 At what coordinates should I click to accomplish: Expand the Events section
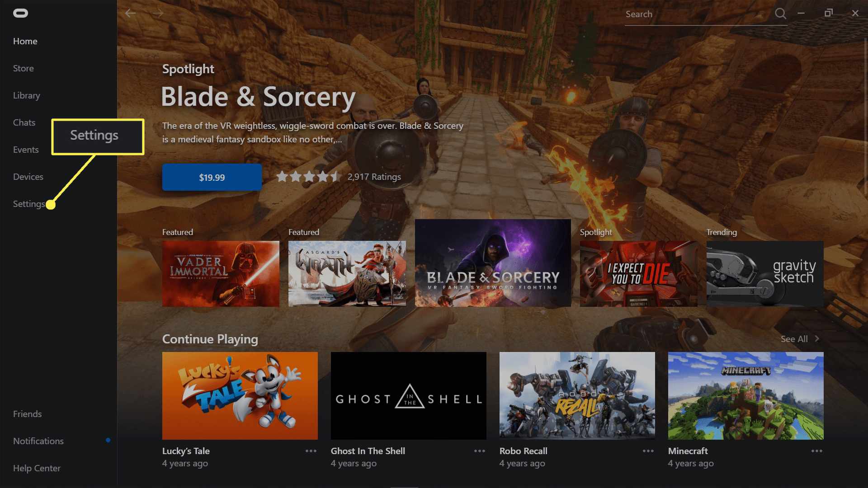(26, 149)
